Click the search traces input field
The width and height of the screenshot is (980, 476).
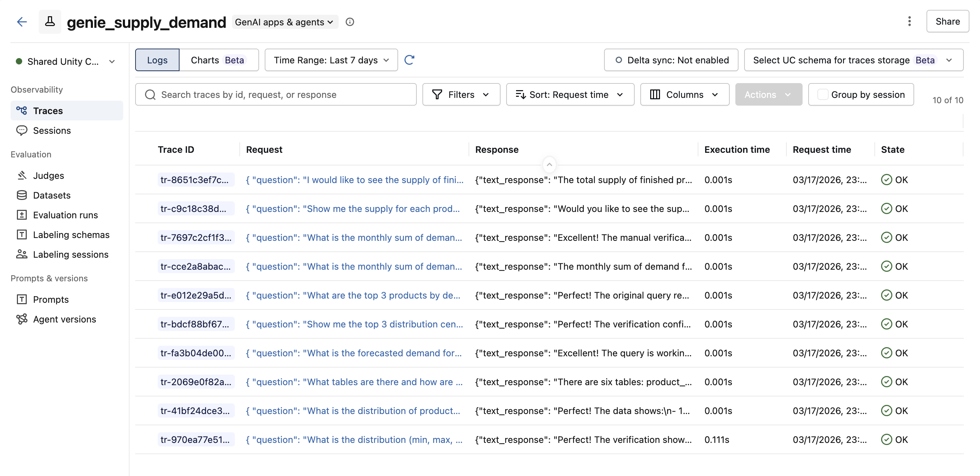click(x=276, y=94)
